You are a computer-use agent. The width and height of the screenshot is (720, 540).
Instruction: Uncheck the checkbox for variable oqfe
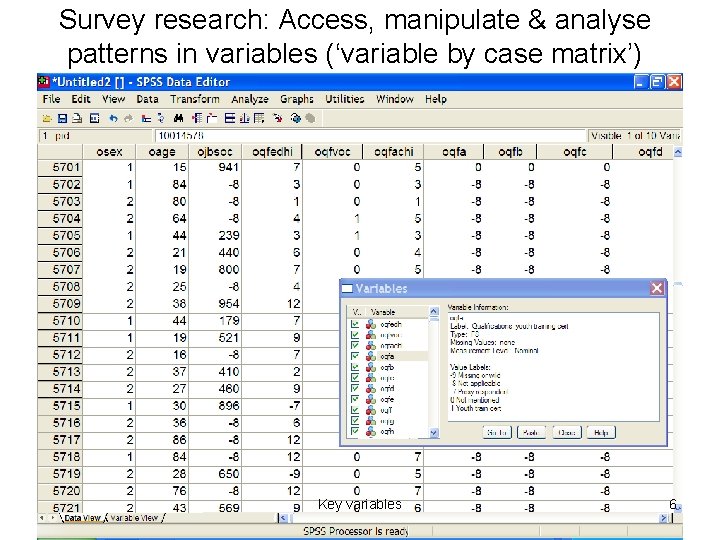tap(355, 399)
